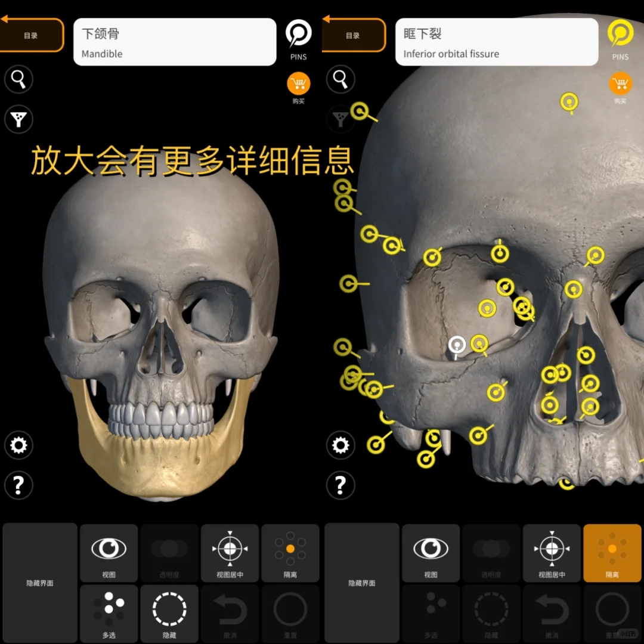
Task: Click the Mandible title bar
Action: 174,42
